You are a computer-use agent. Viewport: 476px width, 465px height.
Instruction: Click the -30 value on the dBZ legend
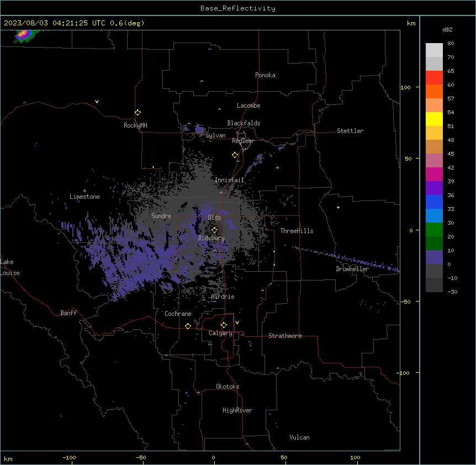tap(452, 292)
